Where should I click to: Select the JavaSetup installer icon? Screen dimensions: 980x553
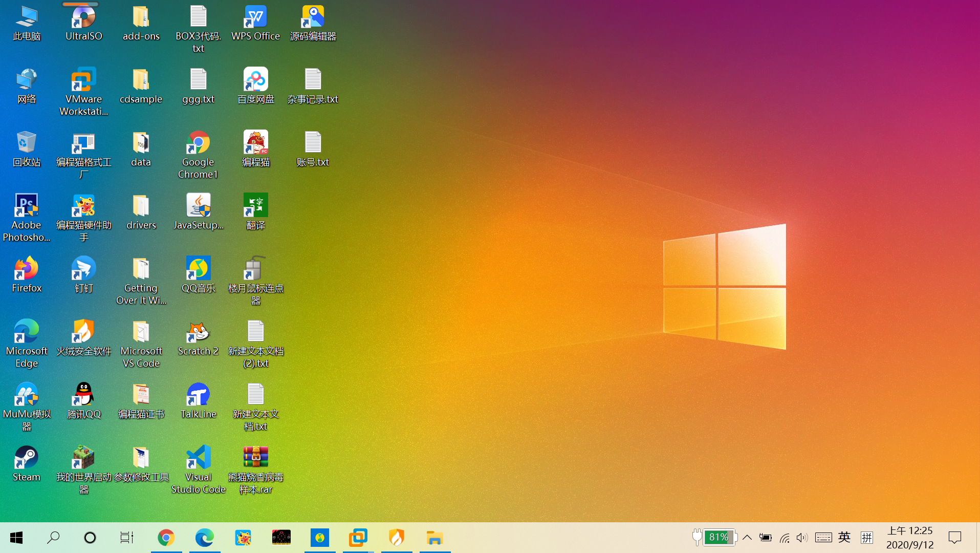(x=199, y=212)
